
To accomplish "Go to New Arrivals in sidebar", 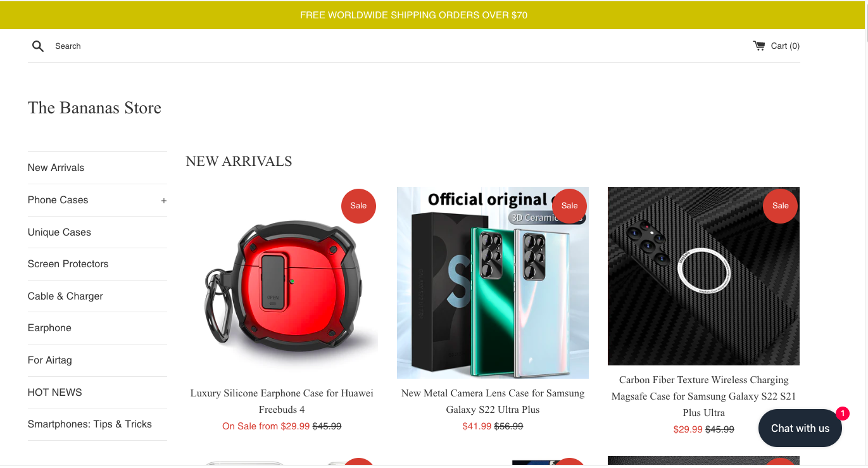I will [56, 168].
